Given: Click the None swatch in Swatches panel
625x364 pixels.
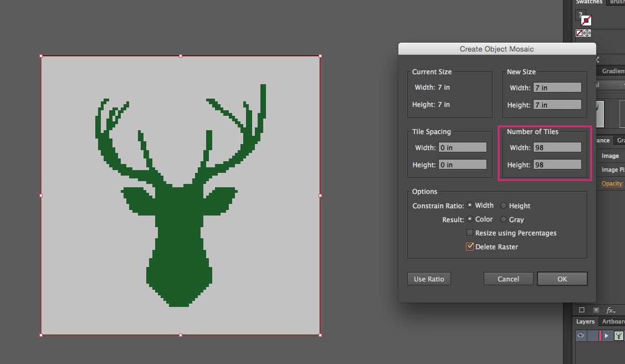Looking at the screenshot, I should click(x=579, y=33).
